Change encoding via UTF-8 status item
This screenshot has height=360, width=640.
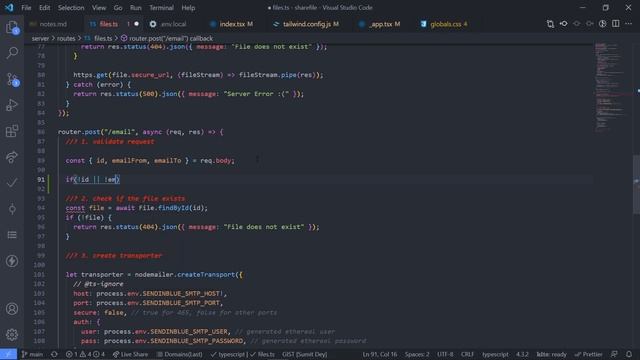click(445, 354)
